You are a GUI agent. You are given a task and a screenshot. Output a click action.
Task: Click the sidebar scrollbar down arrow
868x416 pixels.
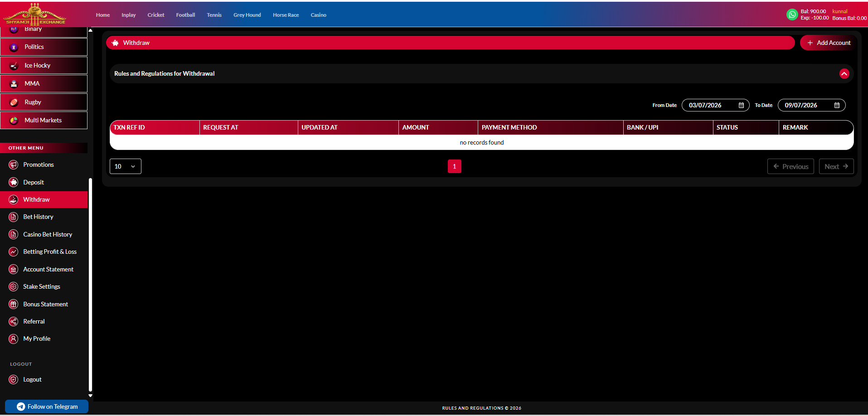click(x=90, y=396)
